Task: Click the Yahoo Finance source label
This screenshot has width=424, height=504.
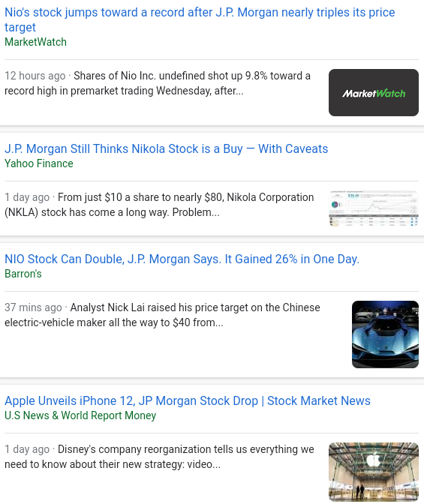Action: [x=38, y=163]
